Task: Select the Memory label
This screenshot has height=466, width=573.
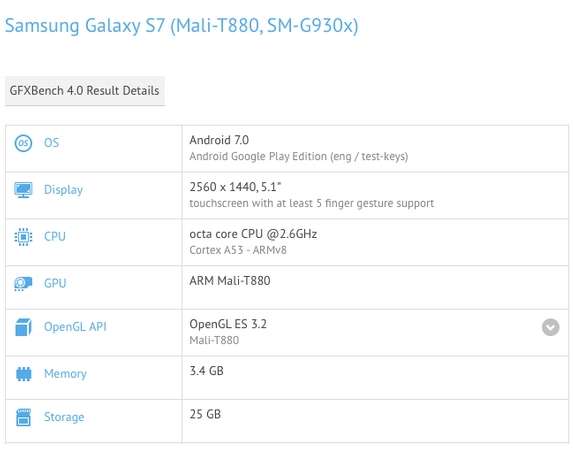Action: (x=65, y=374)
